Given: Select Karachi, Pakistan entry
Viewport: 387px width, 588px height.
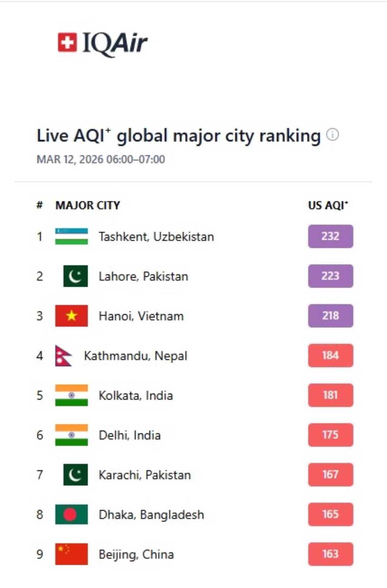Looking at the screenshot, I should pos(145,475).
